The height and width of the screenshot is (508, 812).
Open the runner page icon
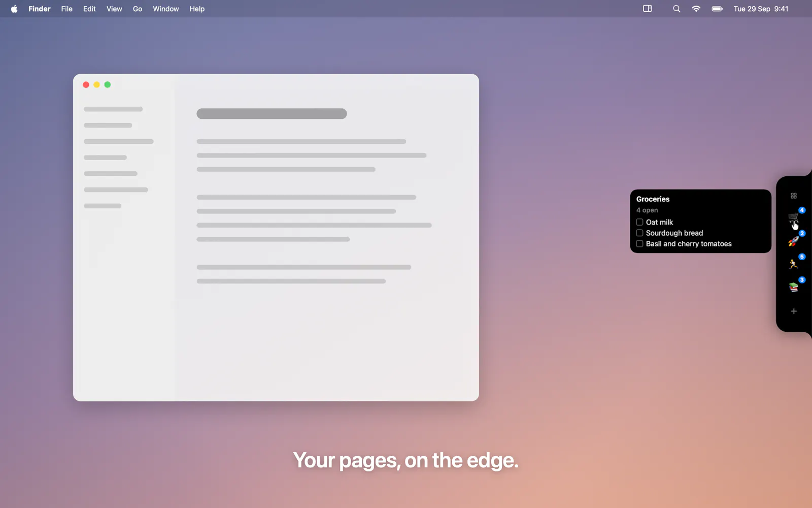click(794, 264)
